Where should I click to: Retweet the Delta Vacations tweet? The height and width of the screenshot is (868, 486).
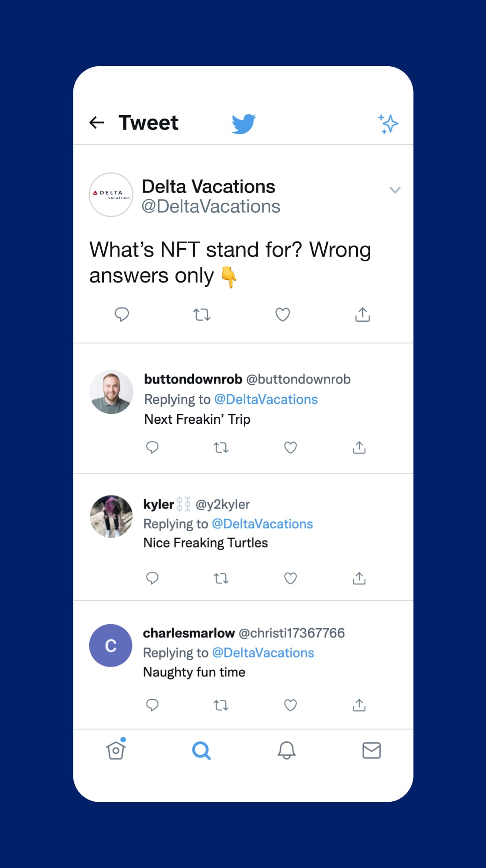point(202,314)
